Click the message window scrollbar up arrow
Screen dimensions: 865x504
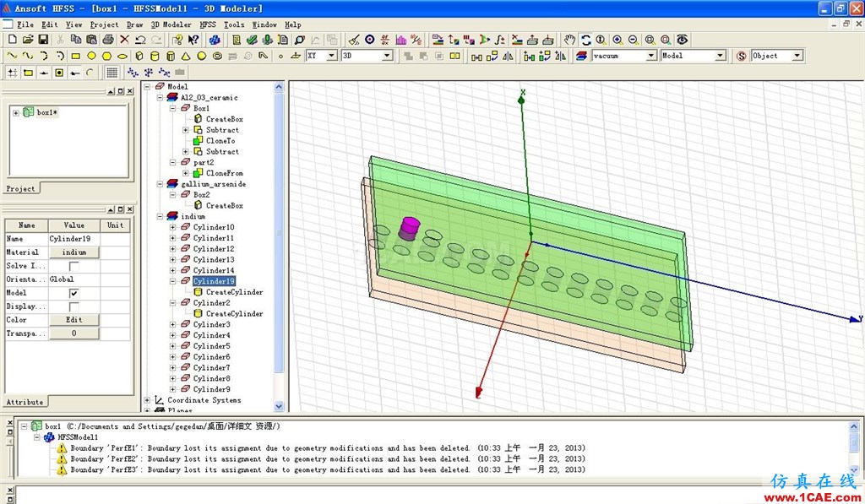854,427
